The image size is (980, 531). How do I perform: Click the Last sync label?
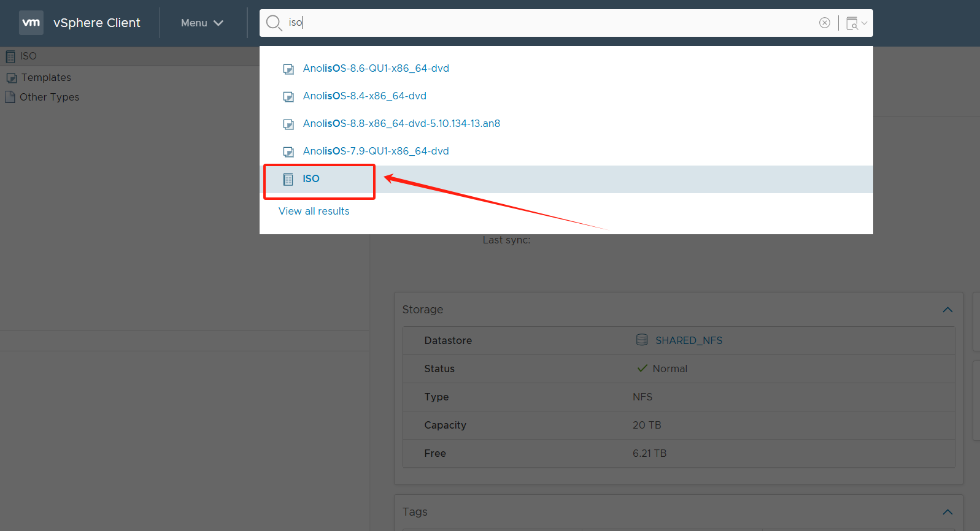(506, 240)
